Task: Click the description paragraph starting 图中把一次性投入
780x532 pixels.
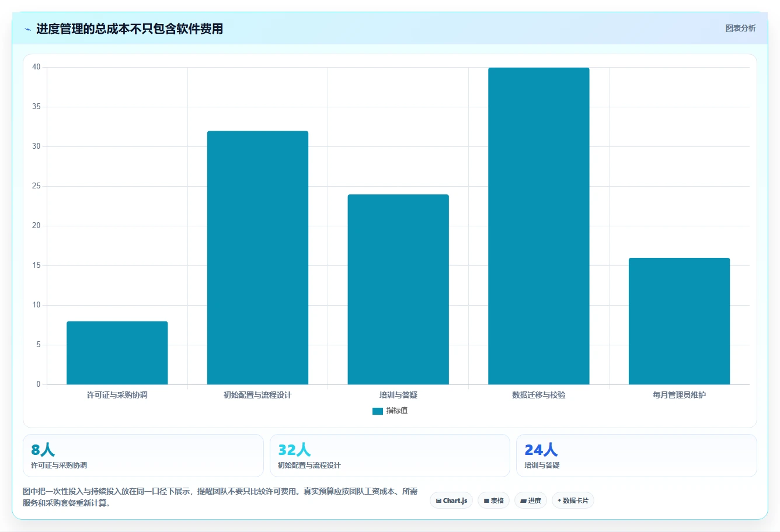Action: click(220, 497)
